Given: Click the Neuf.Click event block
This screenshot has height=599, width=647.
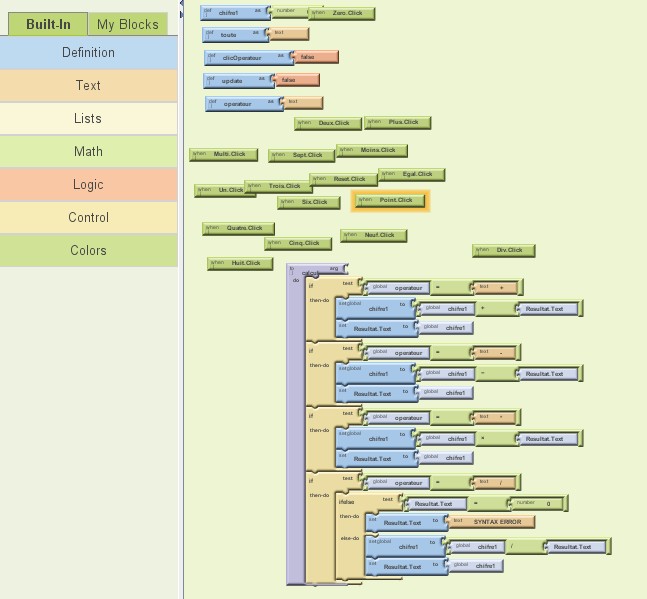Looking at the screenshot, I should (373, 236).
